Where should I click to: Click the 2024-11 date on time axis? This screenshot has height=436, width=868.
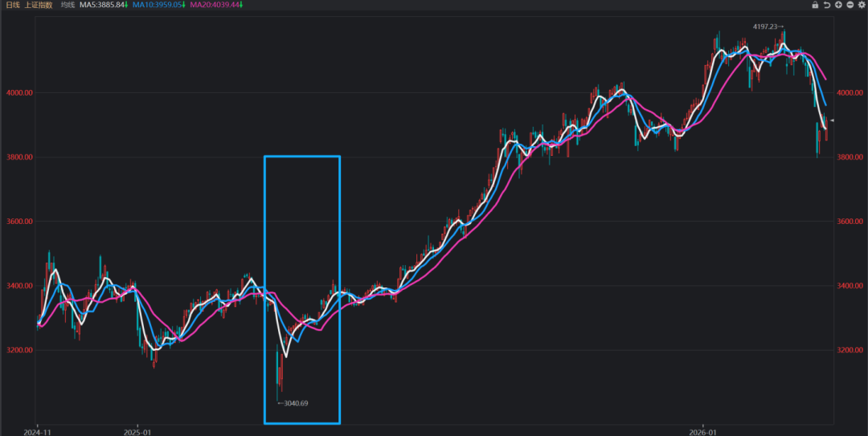point(37,430)
